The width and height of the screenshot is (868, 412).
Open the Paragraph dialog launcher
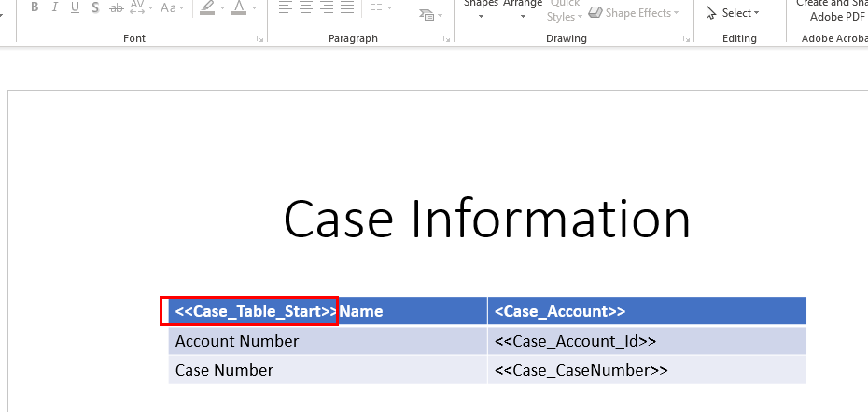[x=447, y=39]
